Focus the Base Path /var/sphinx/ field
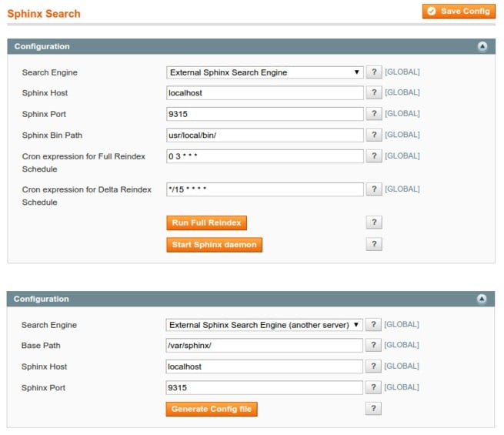Image resolution: width=504 pixels, height=435 pixels. pyautogui.click(x=264, y=345)
